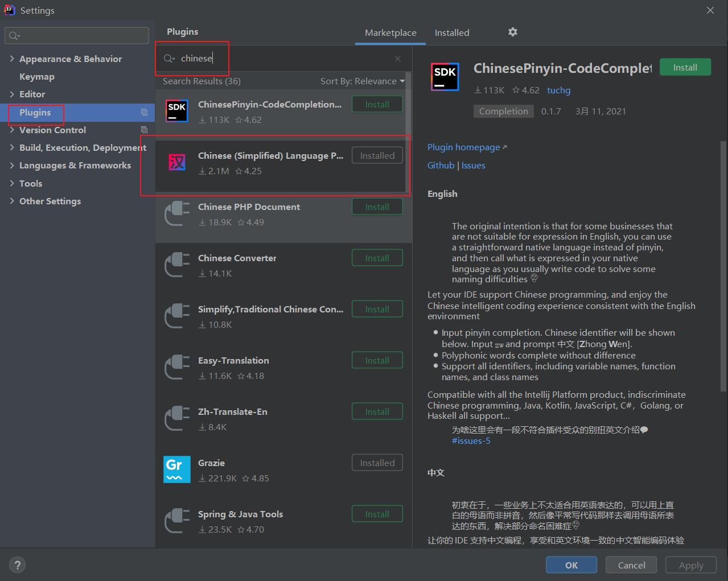The width and height of the screenshot is (728, 581).
Task: Click the plugin list vertical scrollbar
Action: point(408,132)
